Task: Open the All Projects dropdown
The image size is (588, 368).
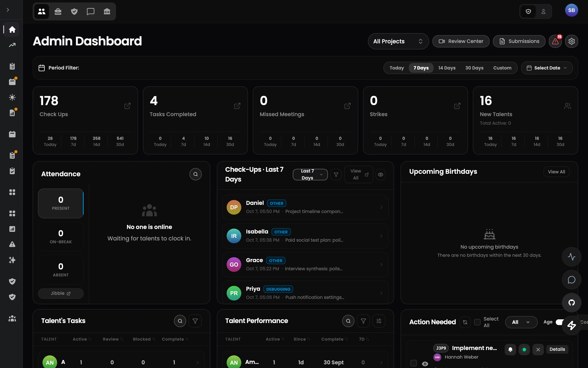Action: (x=398, y=41)
